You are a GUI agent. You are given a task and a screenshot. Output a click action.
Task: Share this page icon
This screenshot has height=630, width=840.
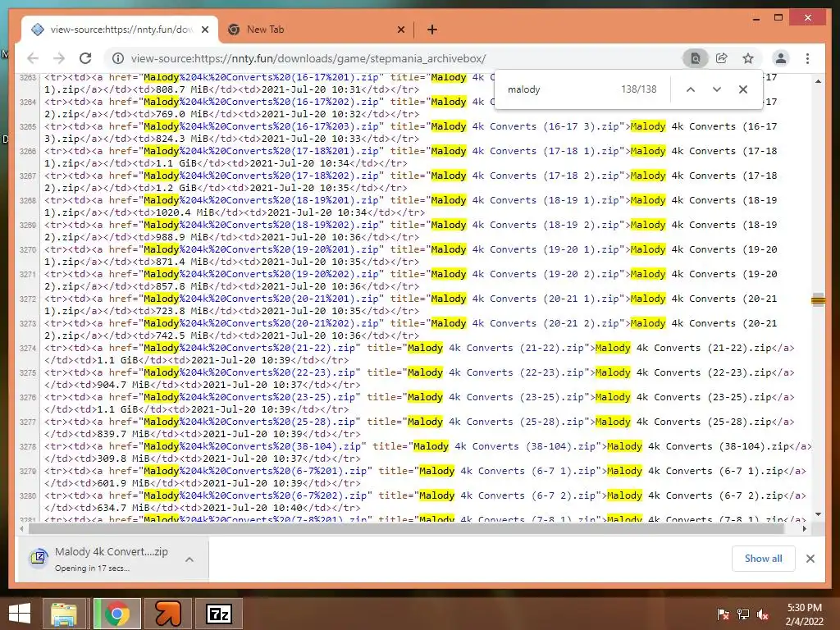pyautogui.click(x=722, y=58)
